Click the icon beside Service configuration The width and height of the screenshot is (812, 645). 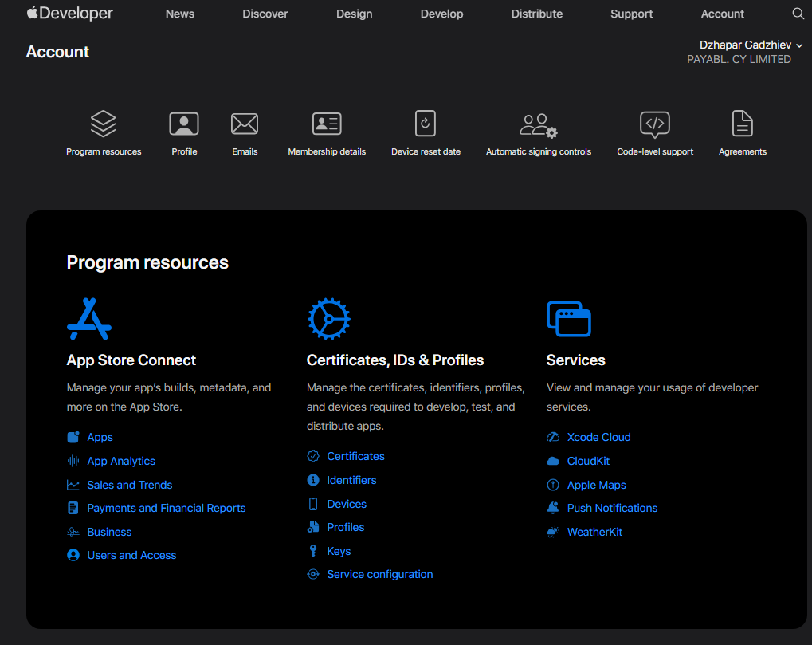point(313,574)
